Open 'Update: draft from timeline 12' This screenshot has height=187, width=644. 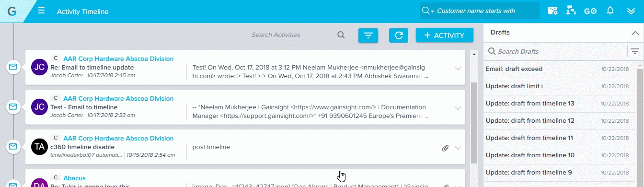click(x=560, y=121)
